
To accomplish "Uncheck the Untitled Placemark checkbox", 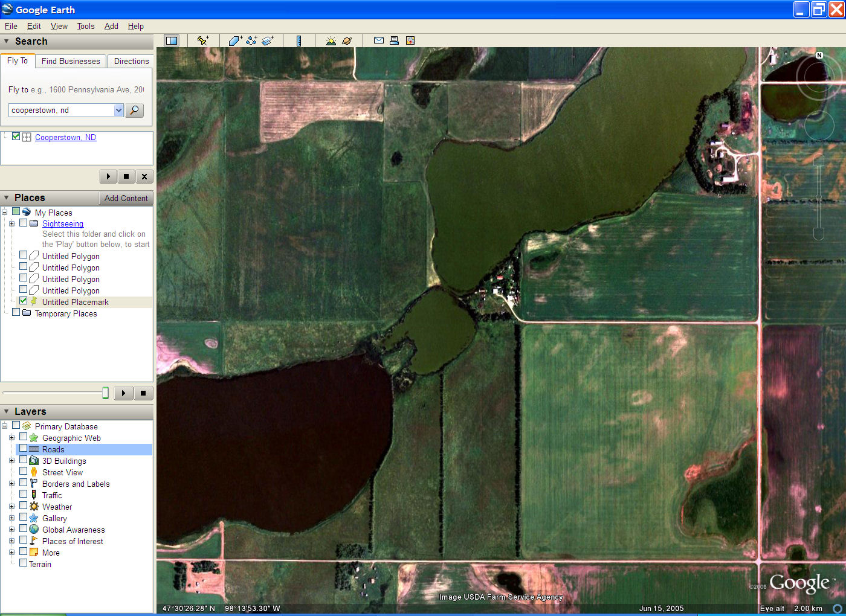I will click(23, 301).
